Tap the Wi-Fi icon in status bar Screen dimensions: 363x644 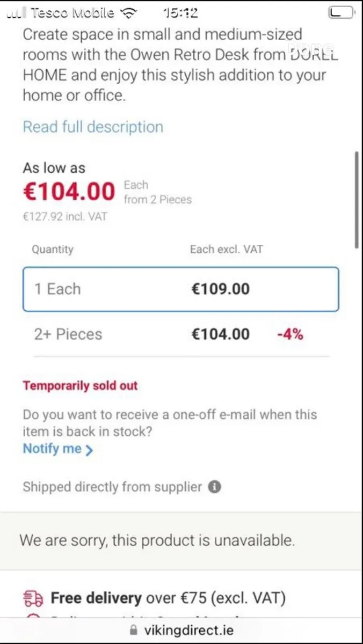pyautogui.click(x=129, y=13)
